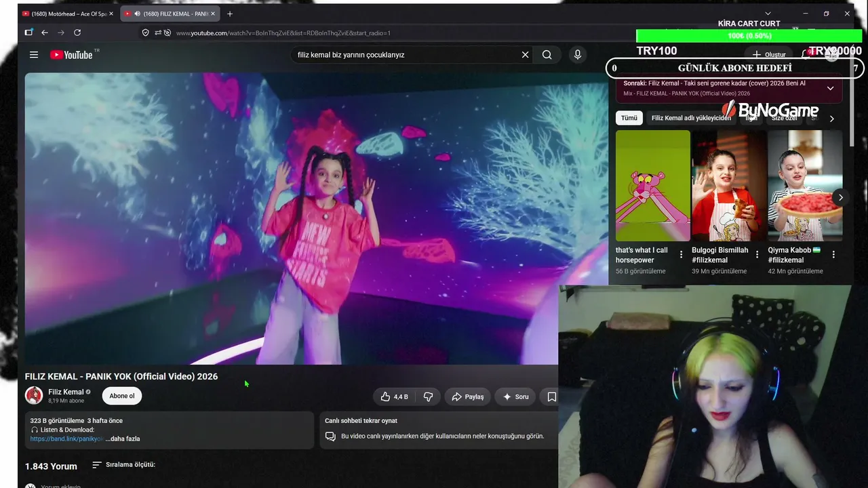Mute the FILIZ KEMAL tab audio icon
The height and width of the screenshot is (488, 868).
pyautogui.click(x=138, y=14)
